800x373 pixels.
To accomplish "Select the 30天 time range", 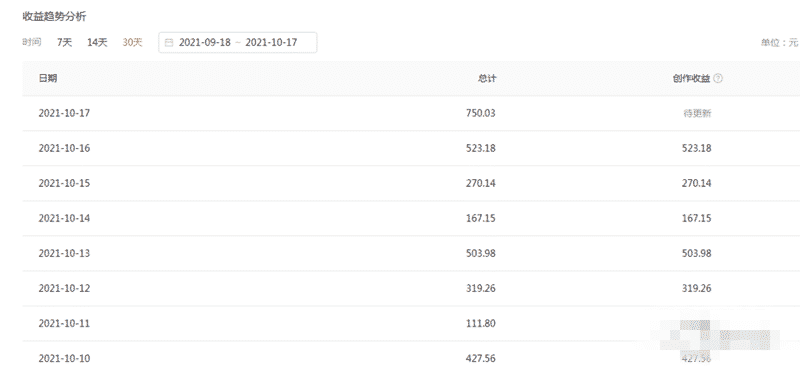I will tap(132, 42).
